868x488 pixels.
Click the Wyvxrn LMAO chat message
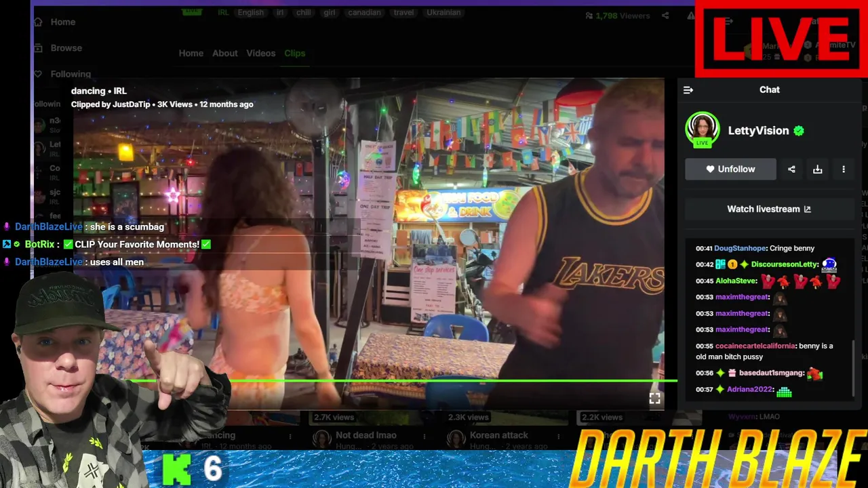coord(754,417)
